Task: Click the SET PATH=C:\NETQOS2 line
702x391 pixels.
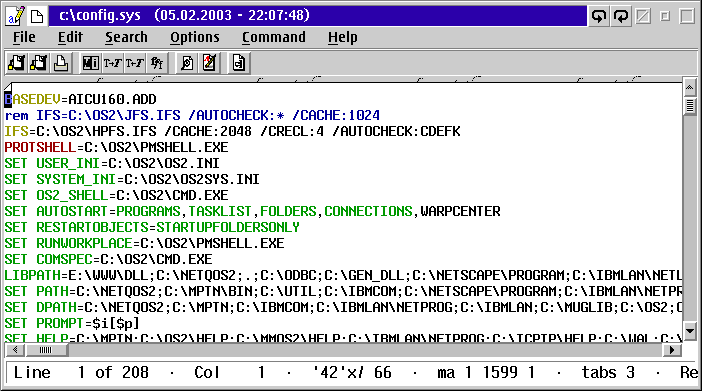Action: pos(343,292)
